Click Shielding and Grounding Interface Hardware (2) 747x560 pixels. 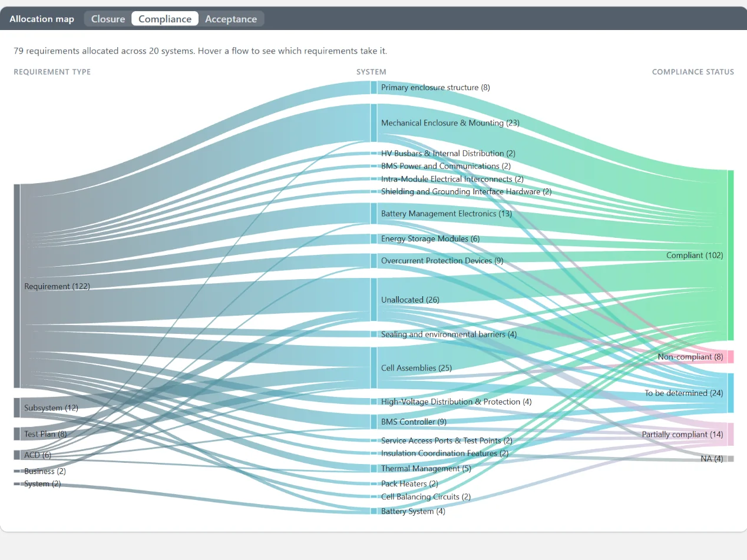click(467, 192)
